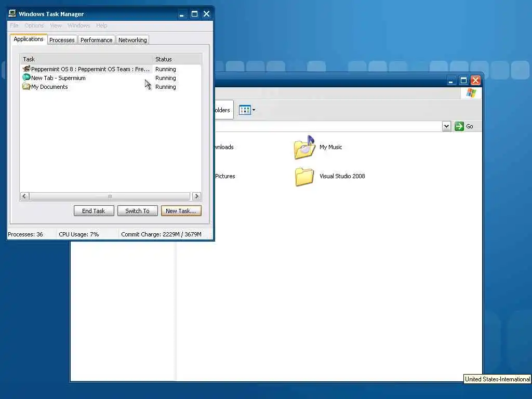Select the "My Documents" task row

pos(111,87)
